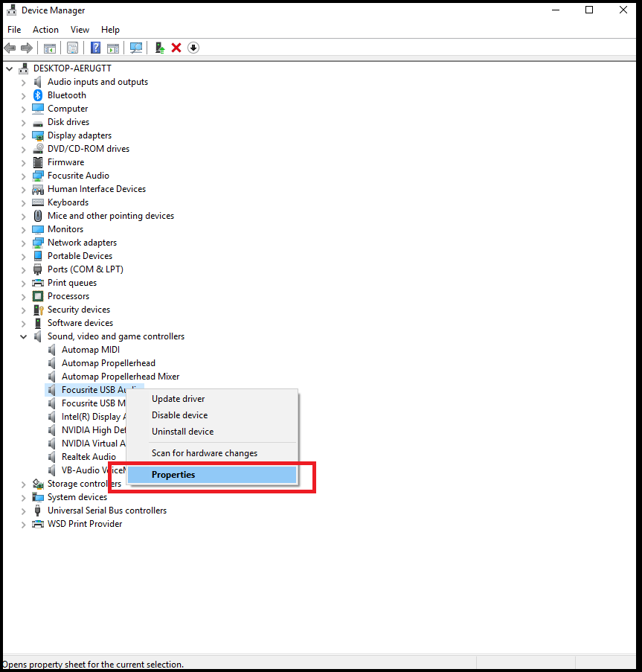Image resolution: width=642 pixels, height=672 pixels.
Task: Select the NVIDIA High Definition audio device
Action: tap(94, 430)
